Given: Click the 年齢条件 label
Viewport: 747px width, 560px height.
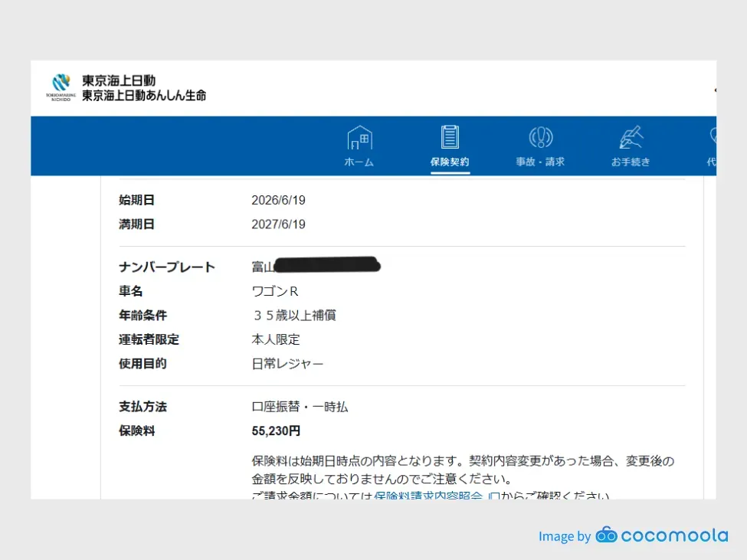Looking at the screenshot, I should pos(143,315).
